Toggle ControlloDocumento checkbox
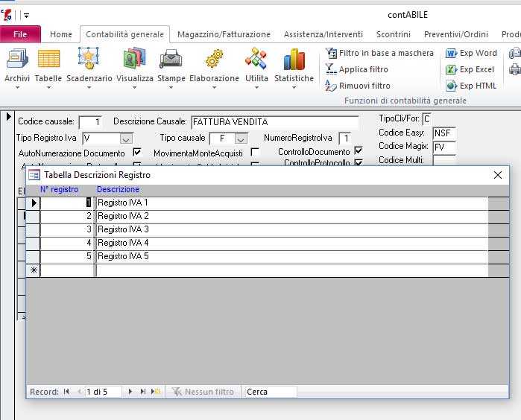 coord(359,150)
